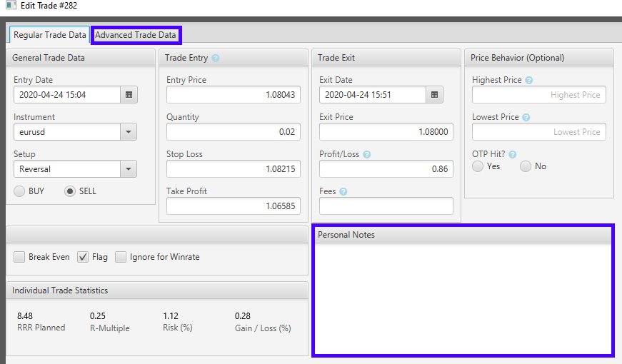Image resolution: width=622 pixels, height=364 pixels.
Task: Click the OTP Hit help icon
Action: click(x=513, y=155)
